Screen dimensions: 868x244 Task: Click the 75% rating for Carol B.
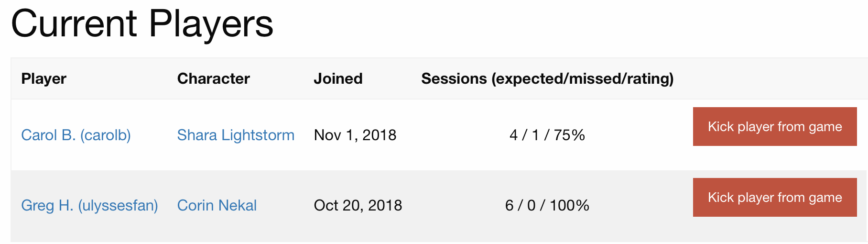point(570,135)
